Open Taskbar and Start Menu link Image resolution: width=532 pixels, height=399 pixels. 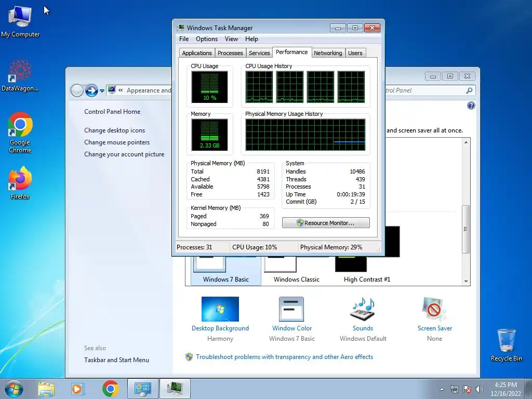[117, 360]
